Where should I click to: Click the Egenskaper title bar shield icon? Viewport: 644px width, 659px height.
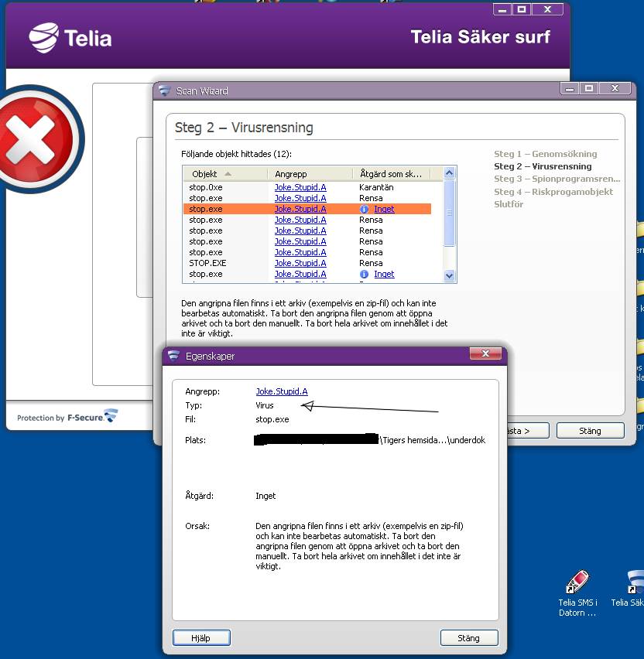[173, 356]
